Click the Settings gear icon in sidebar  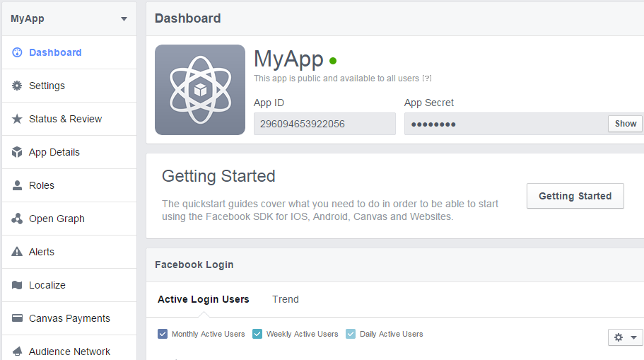tap(17, 86)
